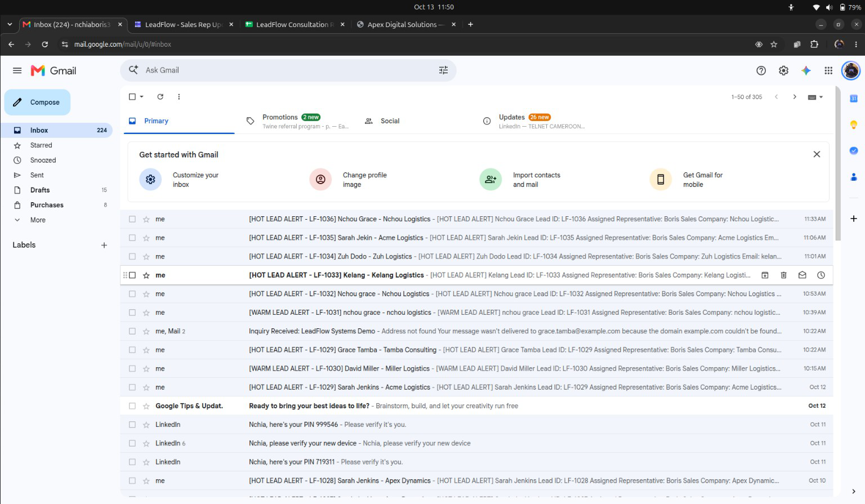Image resolution: width=865 pixels, height=504 pixels.
Task: Select checkbox for Google Tips & Updat. email
Action: tap(132, 406)
